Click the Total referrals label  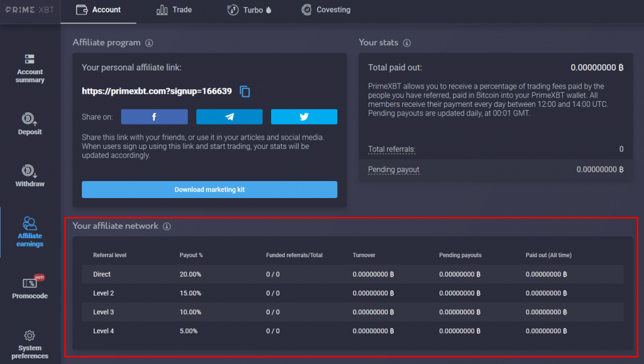[391, 149]
